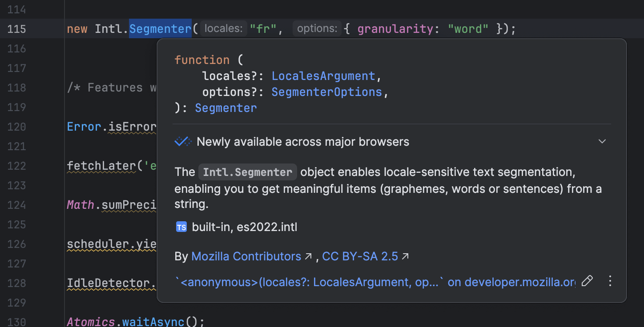Click the TS badge next to built-in, es2022.intl
Screen dimensions: 644x327
[x=181, y=227]
